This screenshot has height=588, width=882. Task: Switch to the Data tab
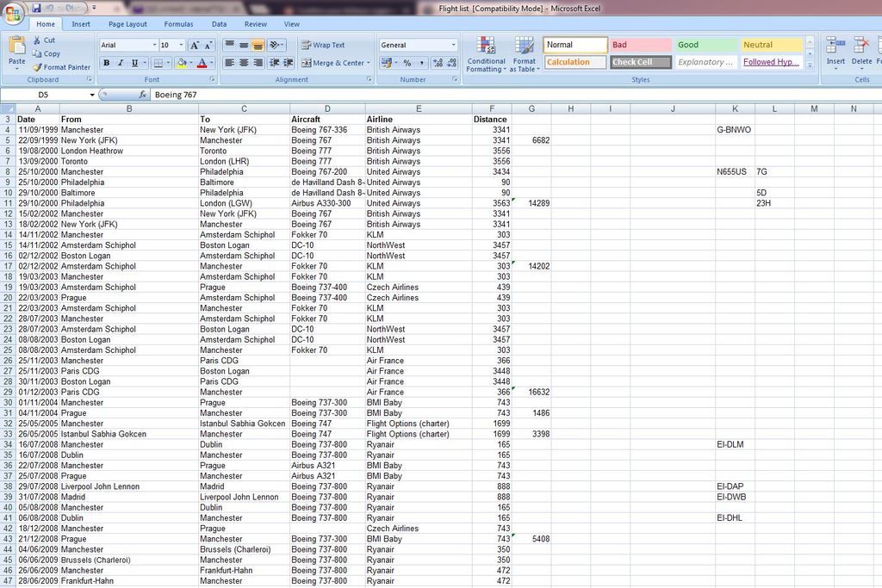tap(219, 24)
